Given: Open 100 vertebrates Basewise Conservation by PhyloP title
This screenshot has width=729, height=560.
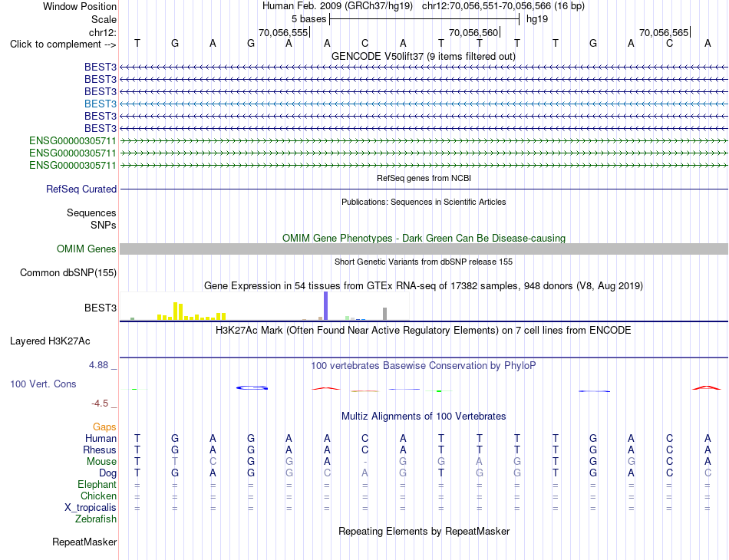Looking at the screenshot, I should pyautogui.click(x=423, y=366).
